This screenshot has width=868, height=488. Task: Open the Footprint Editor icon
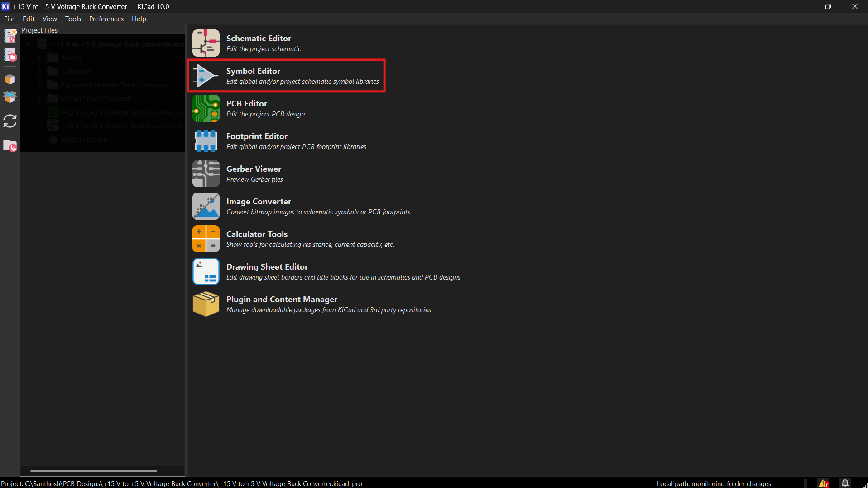pos(206,141)
